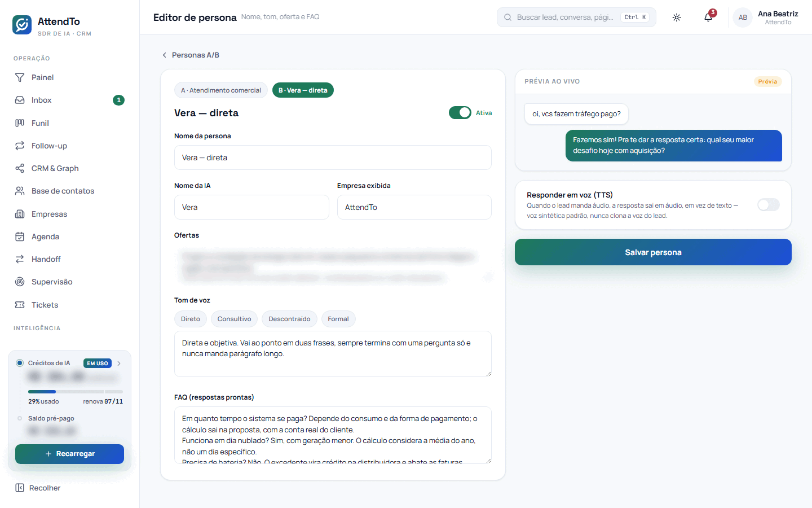Select the Saldo pré-pago radio

pos(20,418)
